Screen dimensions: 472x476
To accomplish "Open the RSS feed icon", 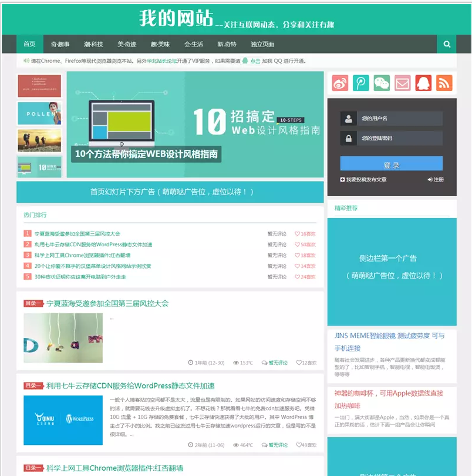I will [444, 83].
